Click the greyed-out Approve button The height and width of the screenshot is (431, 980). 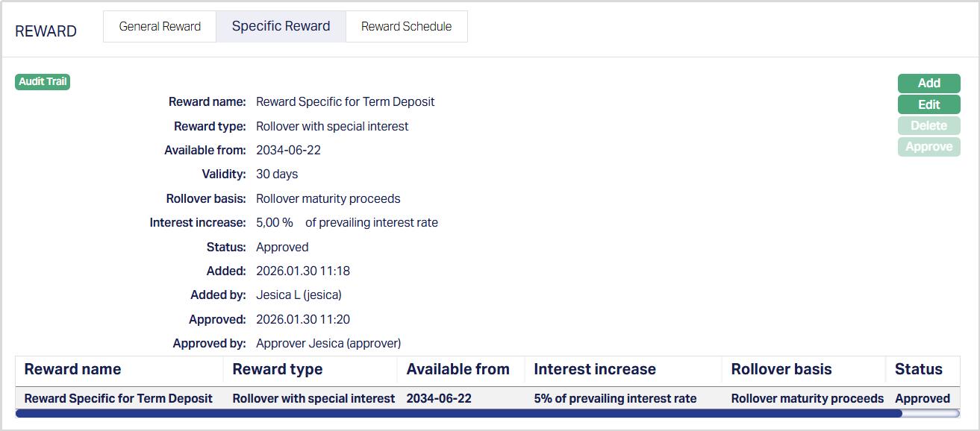point(928,147)
